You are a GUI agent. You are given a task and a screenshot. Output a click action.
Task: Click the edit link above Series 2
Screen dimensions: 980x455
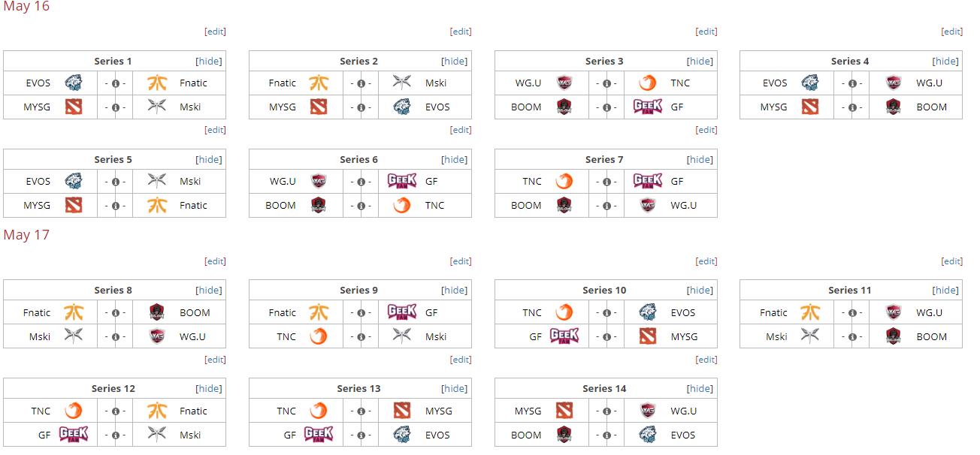click(x=461, y=32)
